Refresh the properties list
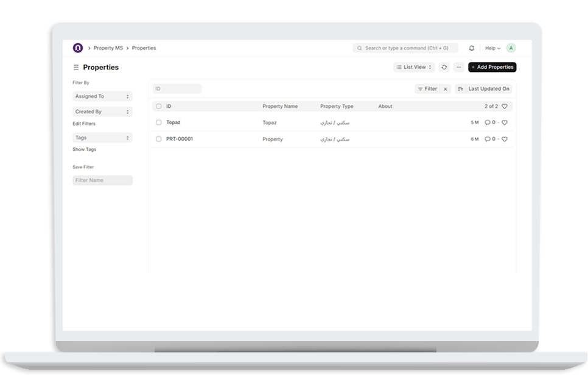This screenshot has height=377, width=588. 444,68
